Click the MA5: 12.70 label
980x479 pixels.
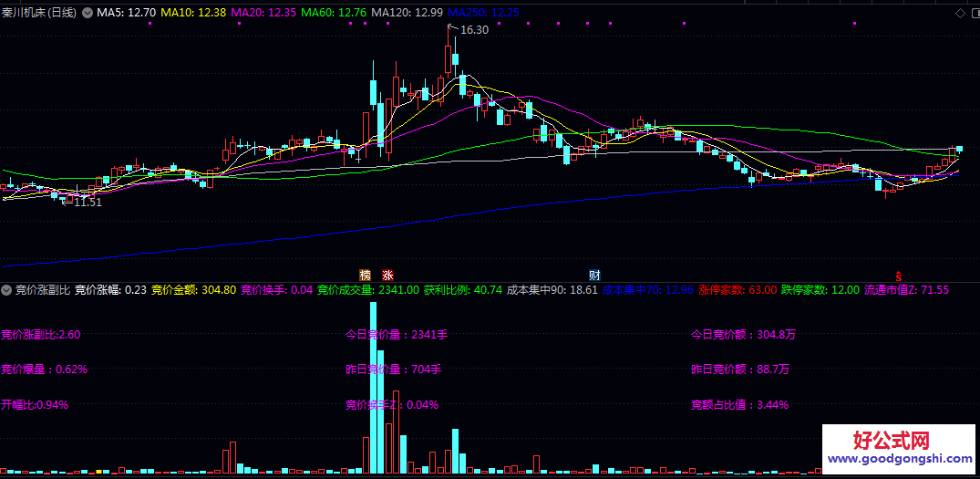125,12
